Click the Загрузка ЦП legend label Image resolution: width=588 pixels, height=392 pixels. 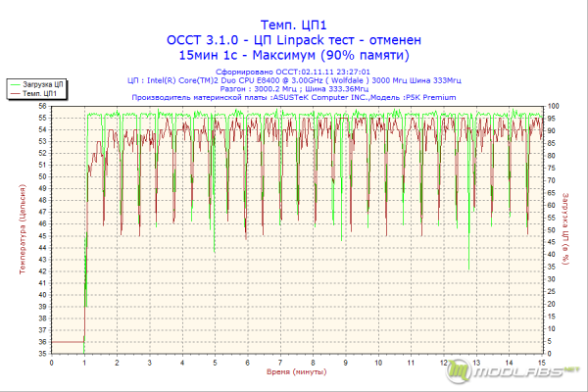(43, 85)
